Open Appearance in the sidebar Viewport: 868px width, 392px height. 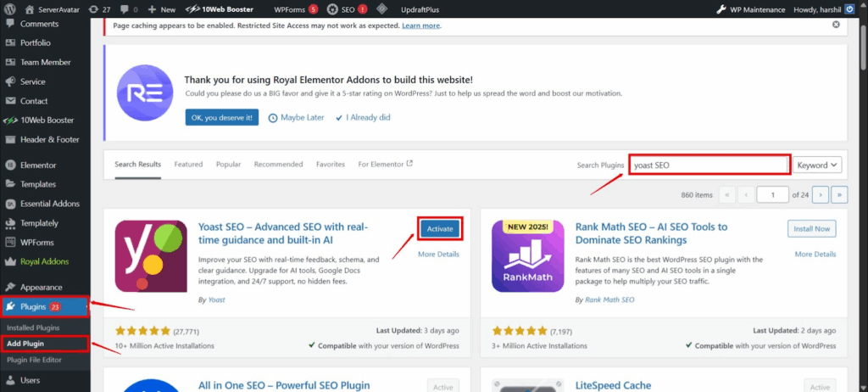tap(41, 287)
